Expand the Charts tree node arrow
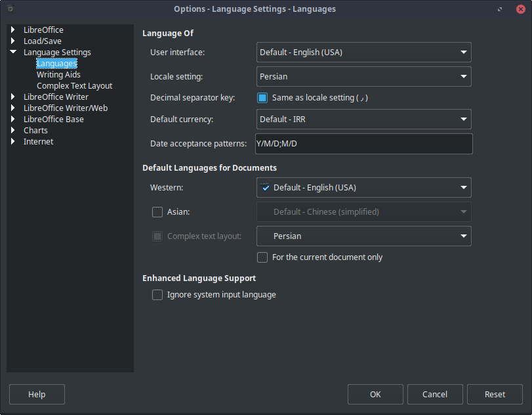Screen dimensions: 532x415 [13, 131]
